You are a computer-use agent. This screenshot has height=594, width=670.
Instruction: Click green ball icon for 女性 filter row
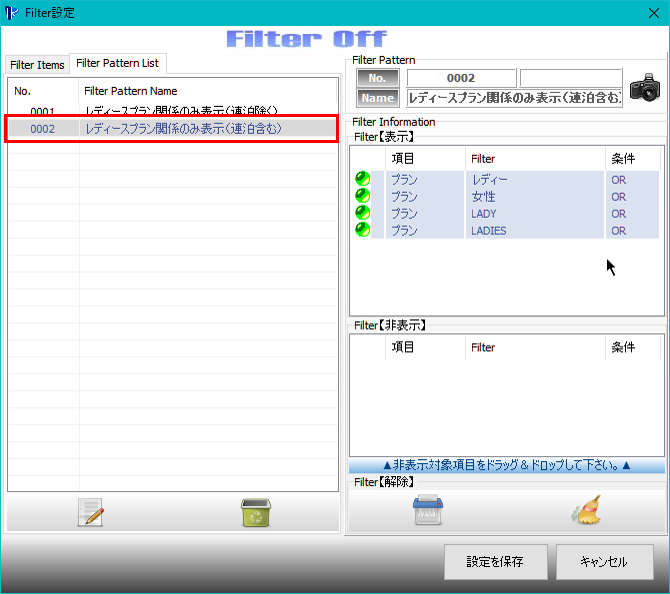click(x=362, y=197)
